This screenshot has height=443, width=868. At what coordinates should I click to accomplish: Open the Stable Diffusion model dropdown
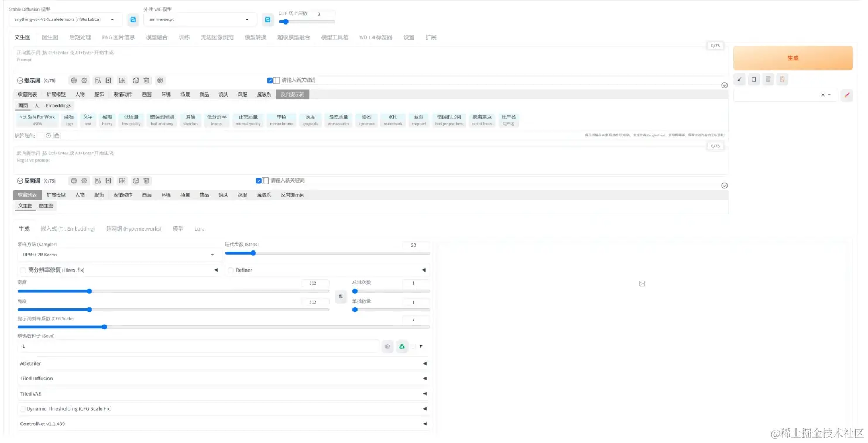66,19
